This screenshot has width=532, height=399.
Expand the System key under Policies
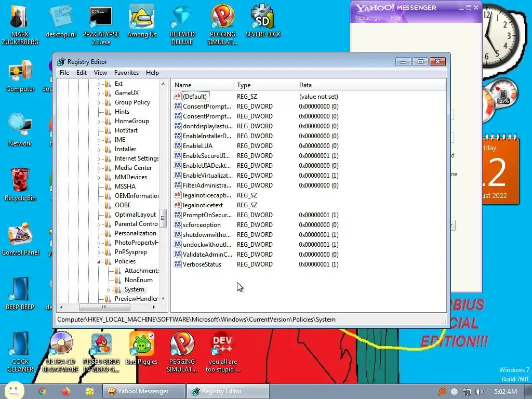pos(109,290)
